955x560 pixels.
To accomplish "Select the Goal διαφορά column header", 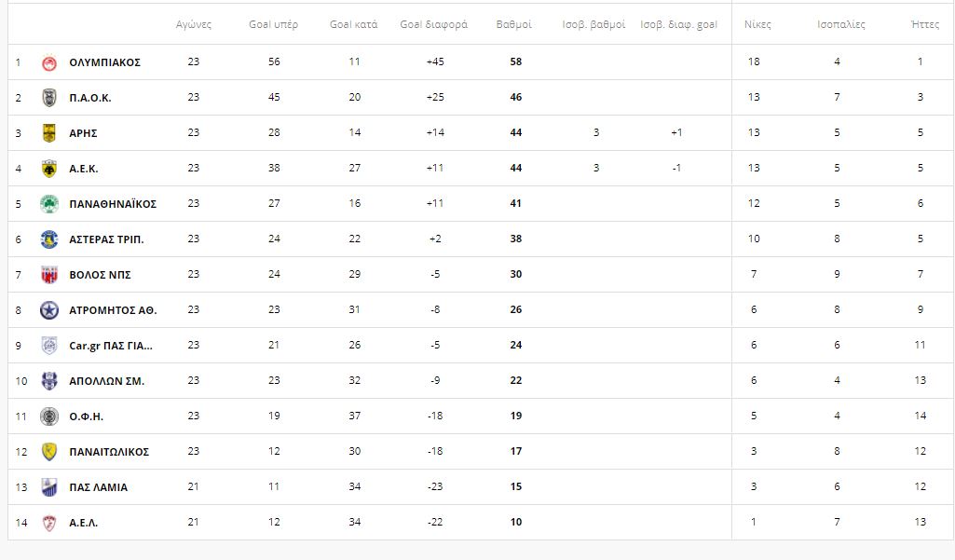I will [x=433, y=24].
